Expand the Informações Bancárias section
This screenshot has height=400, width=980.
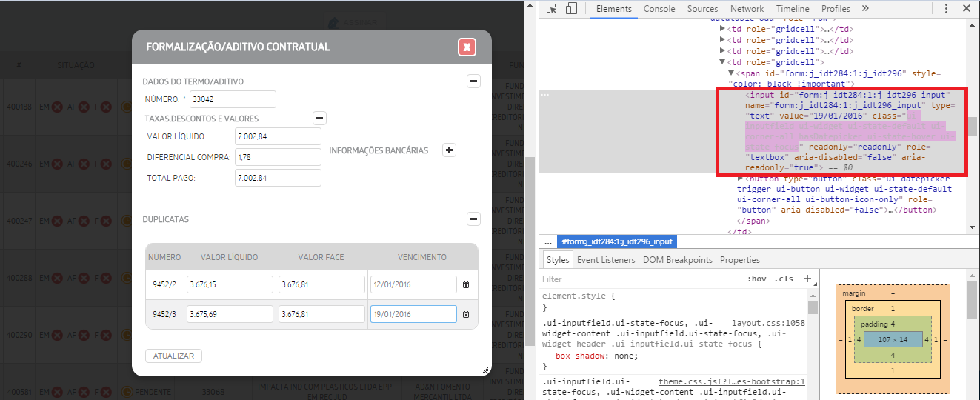tap(449, 150)
